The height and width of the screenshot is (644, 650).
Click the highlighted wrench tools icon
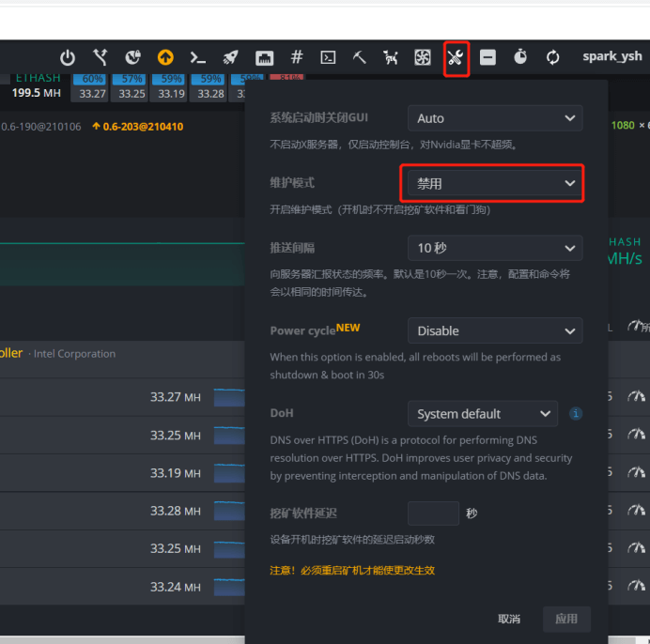(x=456, y=57)
